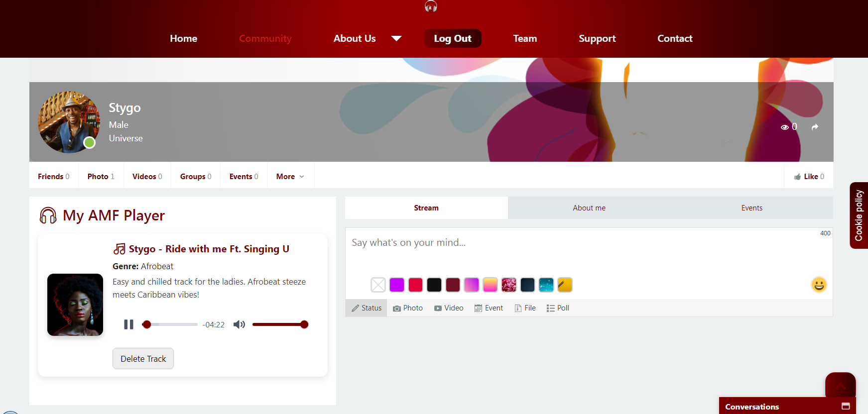Click the share arrow on profile cover
The width and height of the screenshot is (868, 414).
point(815,127)
